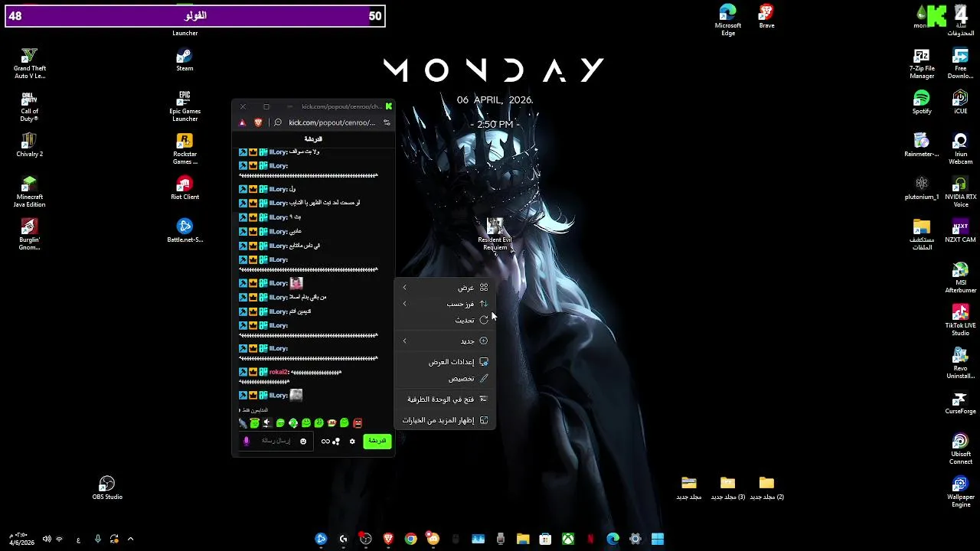Select Free Download Manager icon
The width and height of the screenshot is (980, 551).
[x=960, y=64]
